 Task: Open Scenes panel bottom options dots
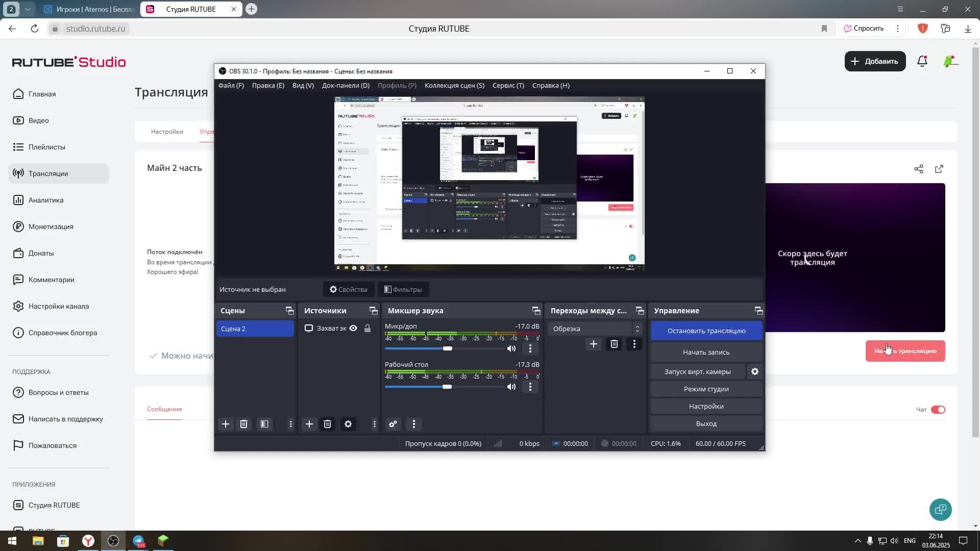coord(291,424)
